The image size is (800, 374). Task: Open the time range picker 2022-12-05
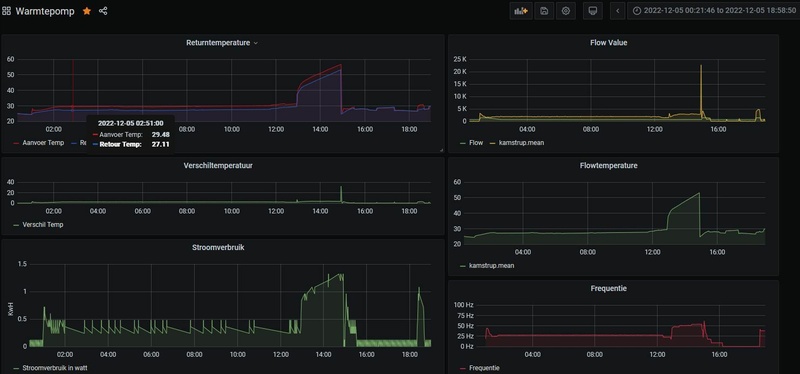click(x=713, y=11)
